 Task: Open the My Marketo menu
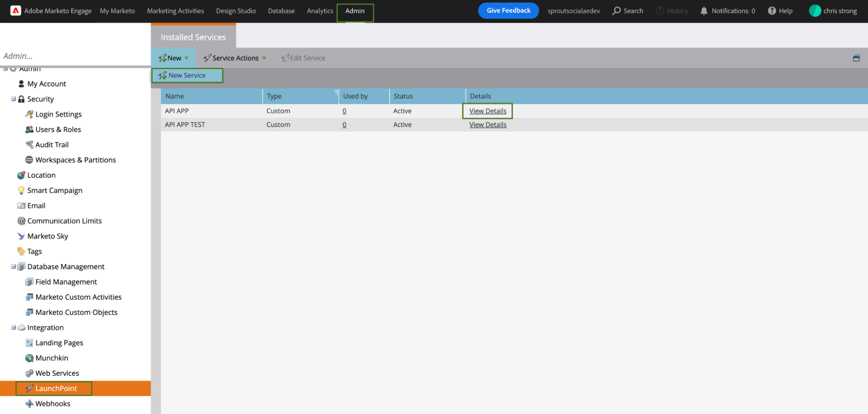click(117, 11)
